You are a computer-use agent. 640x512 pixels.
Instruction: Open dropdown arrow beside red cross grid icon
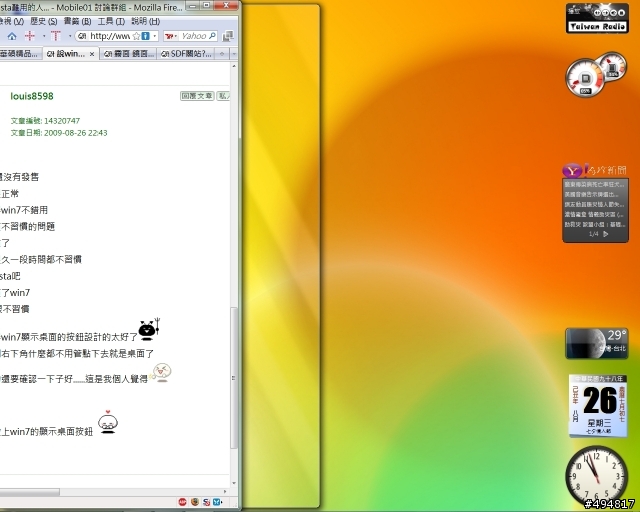44,36
